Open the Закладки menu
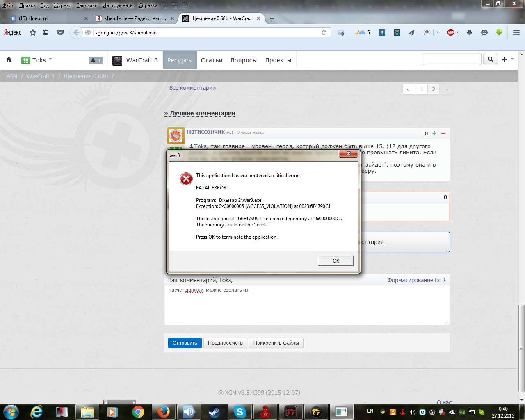The image size is (525, 420). (87, 5)
